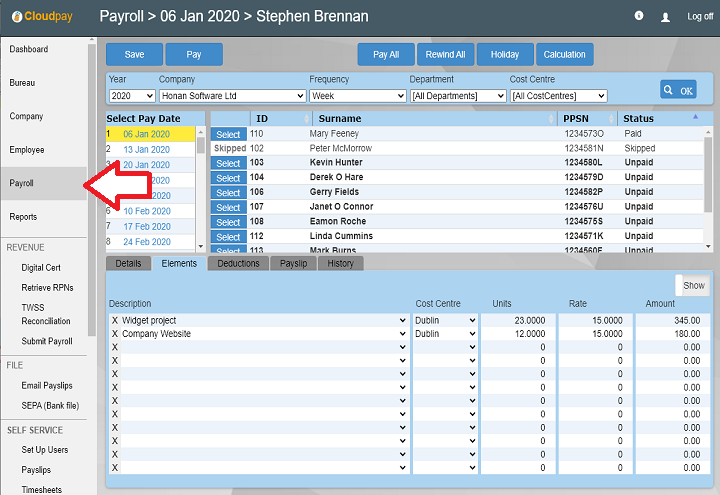Click the Pay All button
720x495 pixels.
[x=386, y=55]
